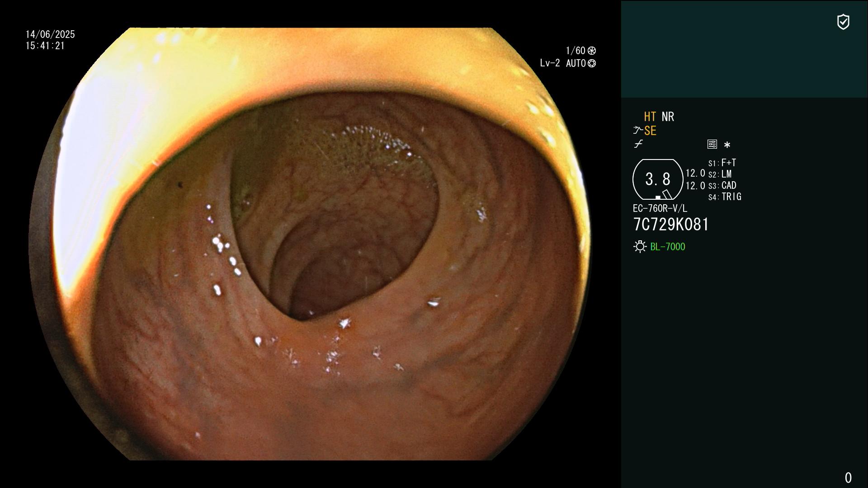Click the date 14/06/2025
The image size is (868, 488).
50,34
